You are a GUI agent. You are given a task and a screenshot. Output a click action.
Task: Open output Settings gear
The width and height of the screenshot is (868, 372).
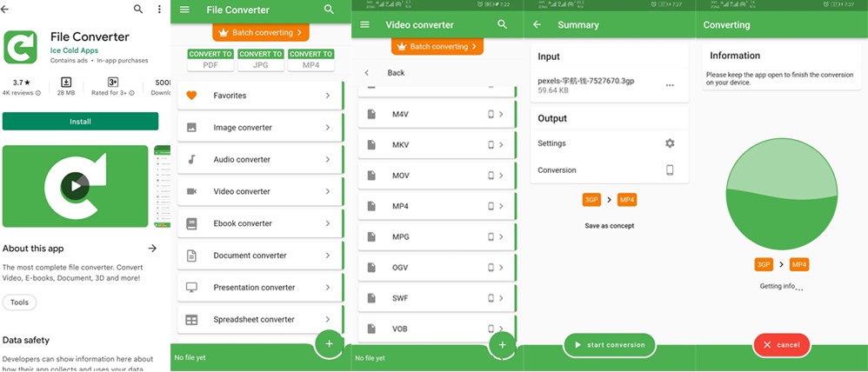pyautogui.click(x=670, y=143)
